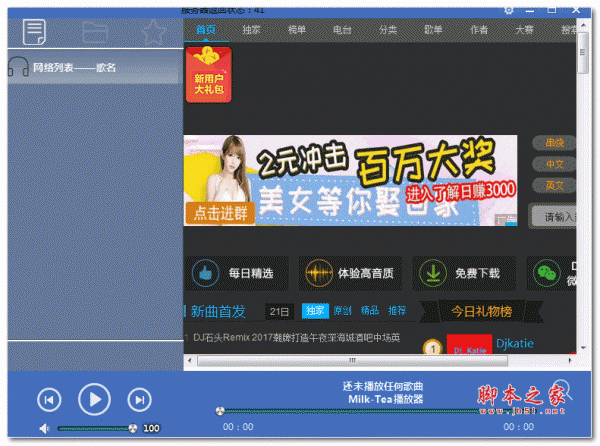
Task: Maximize the player window
Action: click(552, 10)
